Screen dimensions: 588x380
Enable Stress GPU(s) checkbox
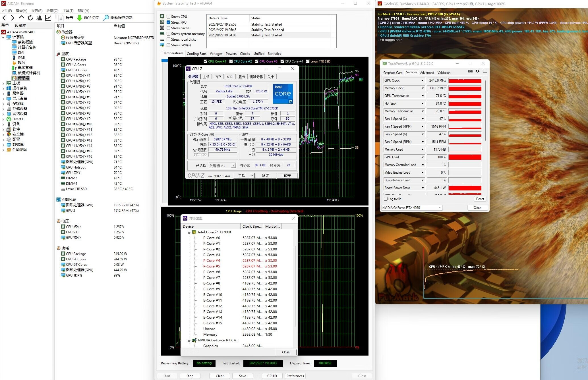click(x=169, y=45)
